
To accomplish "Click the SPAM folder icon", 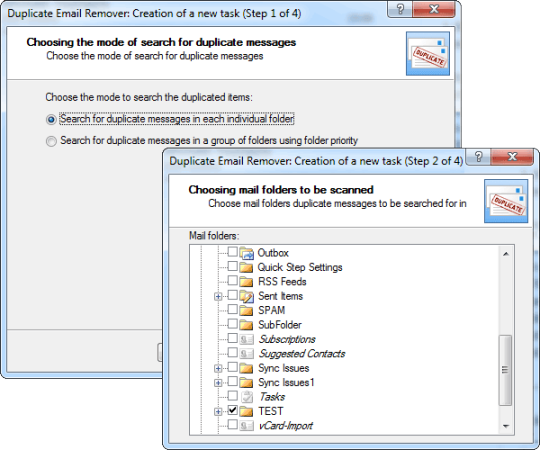I will [x=247, y=311].
